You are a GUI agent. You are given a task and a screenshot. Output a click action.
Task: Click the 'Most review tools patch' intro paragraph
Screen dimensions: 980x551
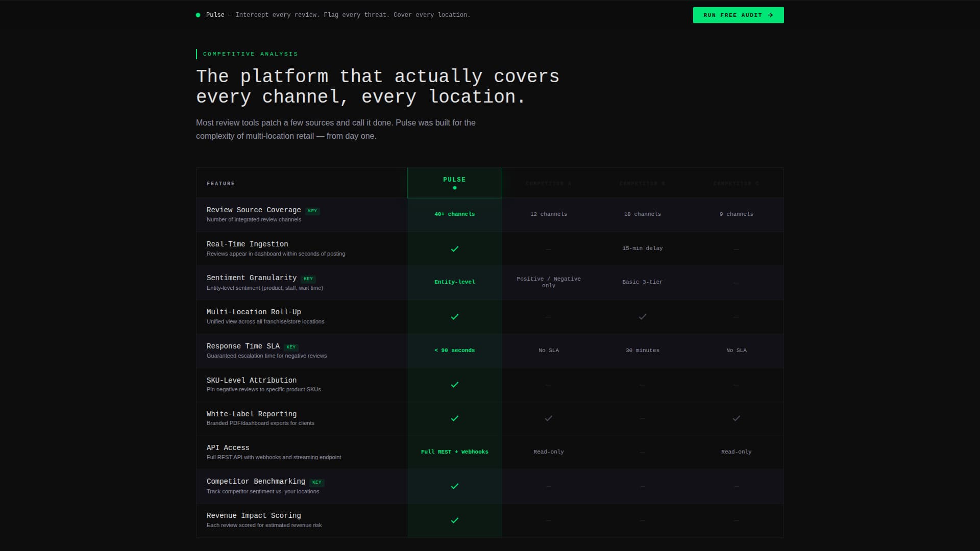(x=336, y=130)
